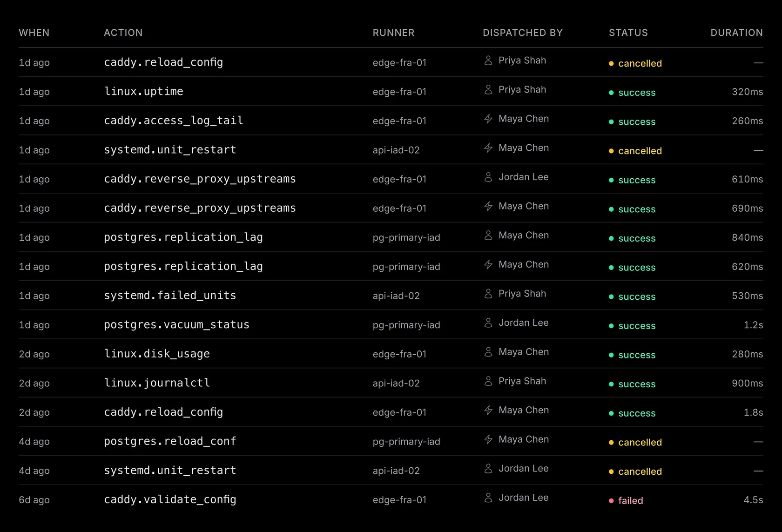Click the user icon in the linux.journalctl row
The height and width of the screenshot is (532, 782).
(488, 381)
